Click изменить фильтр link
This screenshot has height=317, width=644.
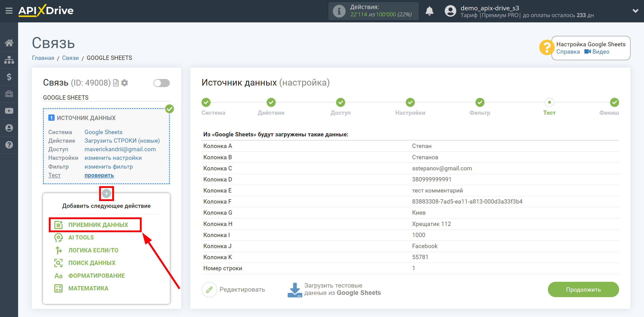[108, 167]
